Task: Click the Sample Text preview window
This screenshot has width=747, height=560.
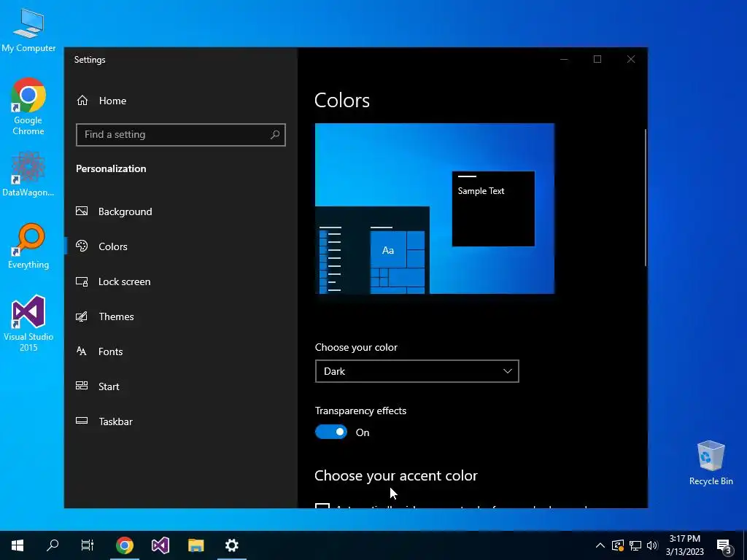Action: coord(493,209)
